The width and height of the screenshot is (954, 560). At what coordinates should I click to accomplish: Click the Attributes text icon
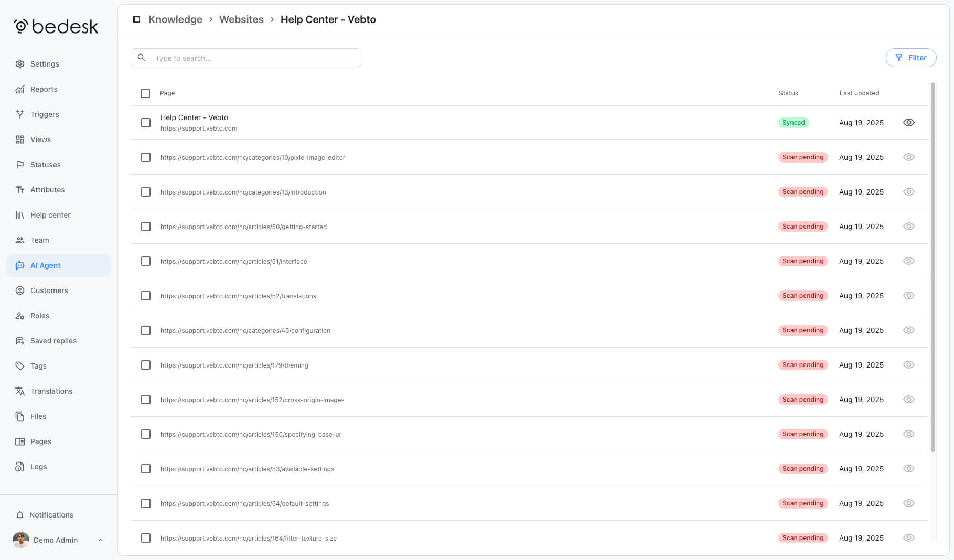[20, 190]
